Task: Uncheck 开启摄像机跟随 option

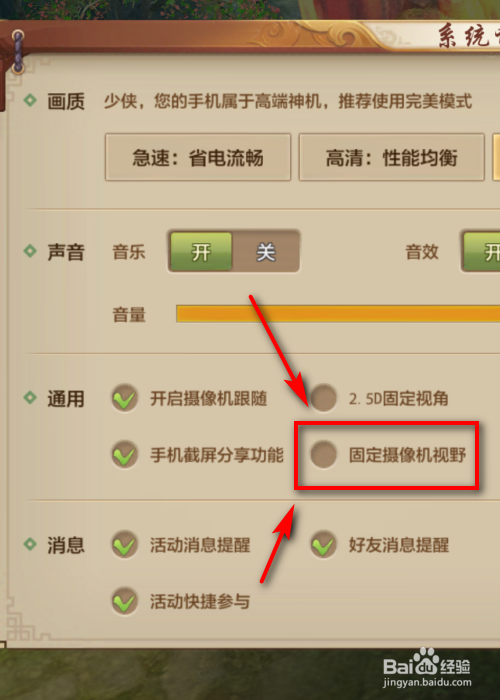Action: point(125,398)
